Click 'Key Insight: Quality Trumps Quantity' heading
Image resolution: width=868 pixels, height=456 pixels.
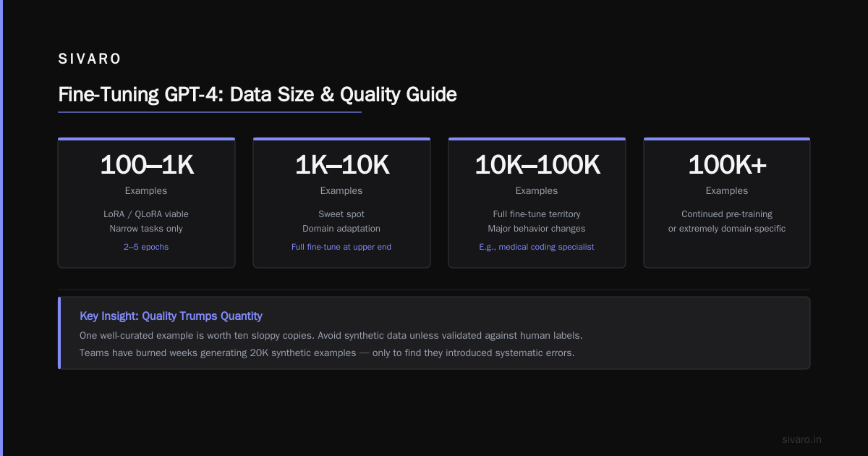[171, 316]
